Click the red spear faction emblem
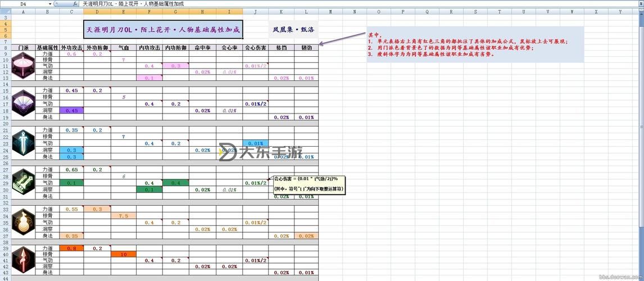 point(22,261)
